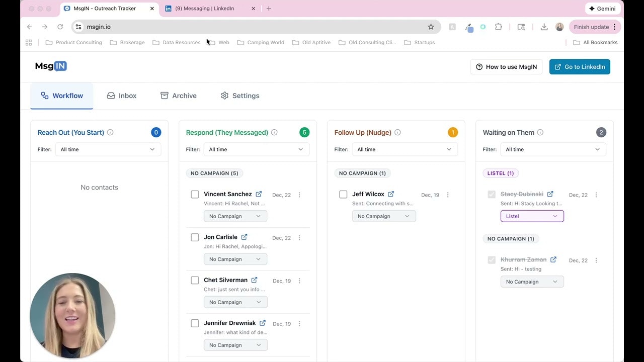
Task: Click the presenter webcam video bubble
Action: [x=72, y=316]
